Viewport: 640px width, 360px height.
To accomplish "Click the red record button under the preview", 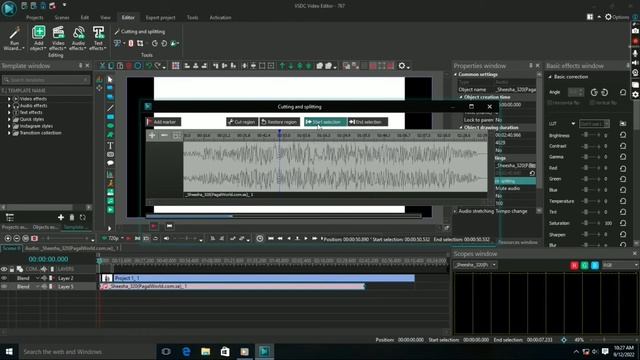I will (153, 226).
